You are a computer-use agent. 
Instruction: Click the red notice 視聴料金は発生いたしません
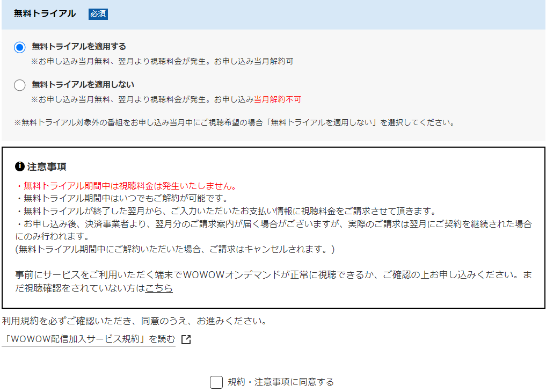point(127,186)
